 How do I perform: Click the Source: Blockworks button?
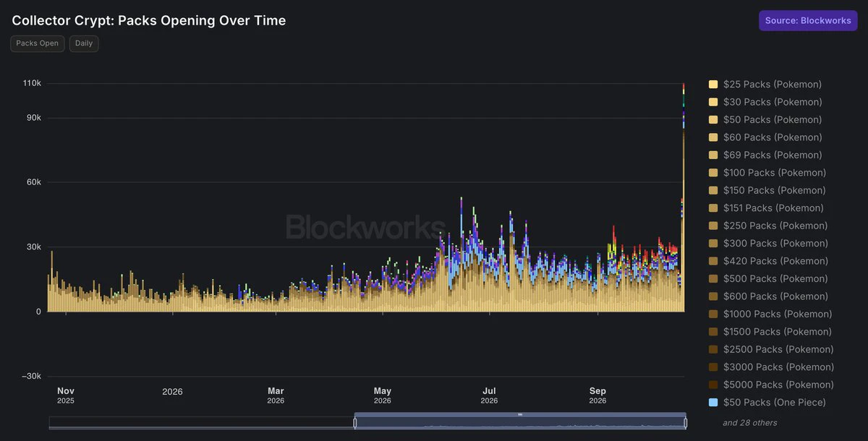click(x=807, y=20)
